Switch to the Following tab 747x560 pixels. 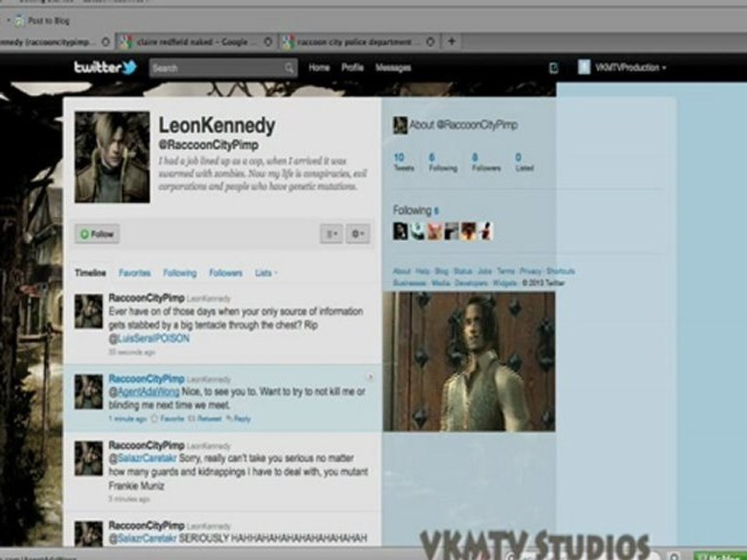[180, 273]
